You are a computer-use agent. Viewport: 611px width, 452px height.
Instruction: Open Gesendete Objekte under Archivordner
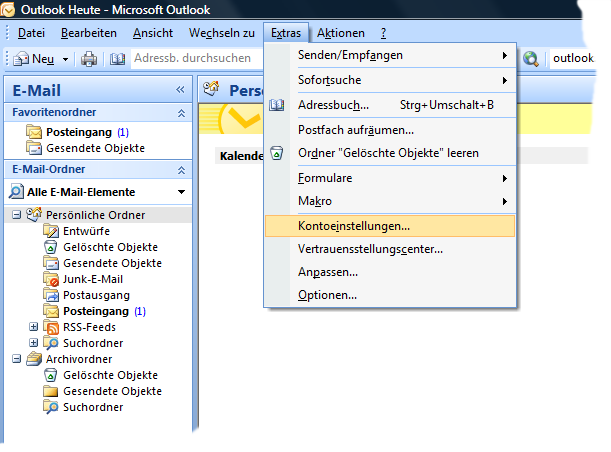pos(112,391)
